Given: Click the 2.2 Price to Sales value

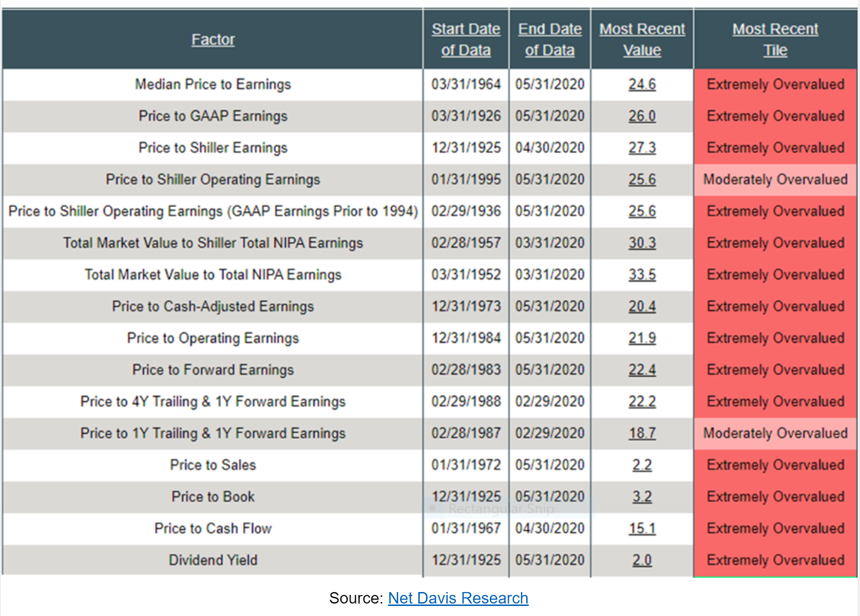Looking at the screenshot, I should [642, 465].
